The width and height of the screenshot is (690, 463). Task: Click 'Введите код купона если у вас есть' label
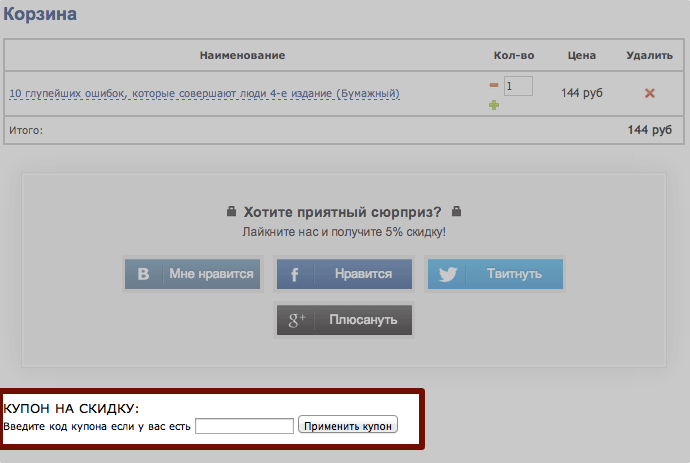point(97,426)
